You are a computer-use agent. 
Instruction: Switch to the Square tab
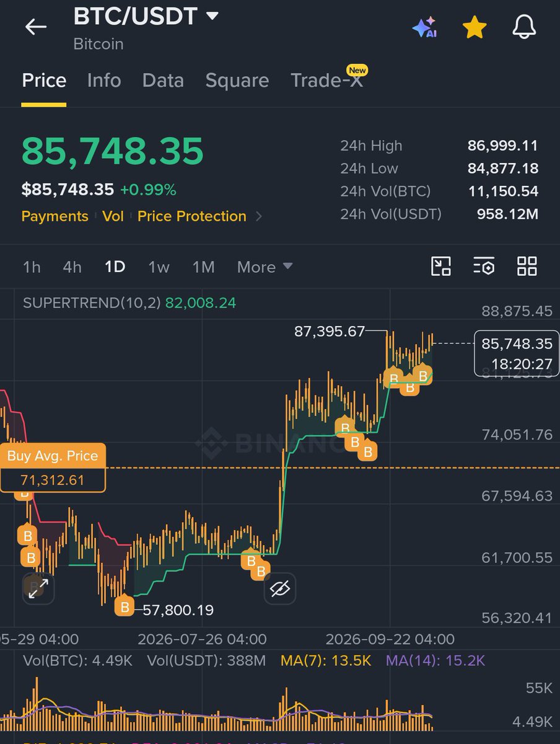pos(237,81)
